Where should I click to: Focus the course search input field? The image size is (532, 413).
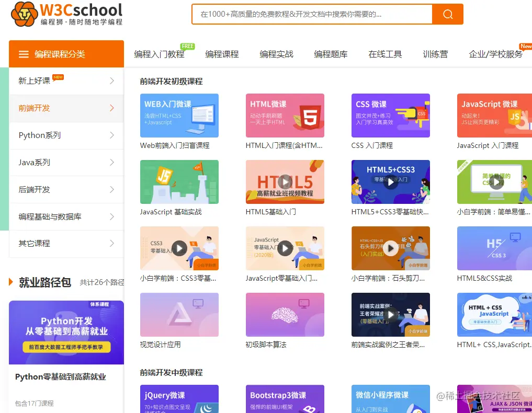coord(312,14)
